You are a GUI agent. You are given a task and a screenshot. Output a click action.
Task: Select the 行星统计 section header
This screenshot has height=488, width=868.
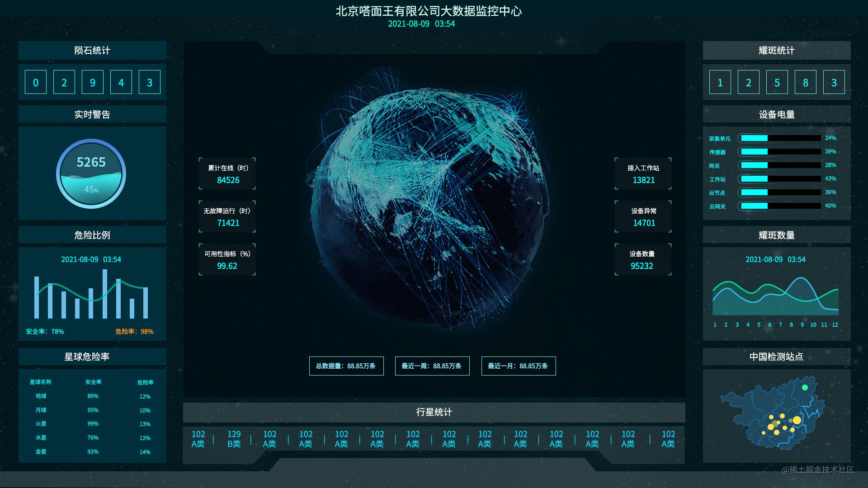point(434,412)
